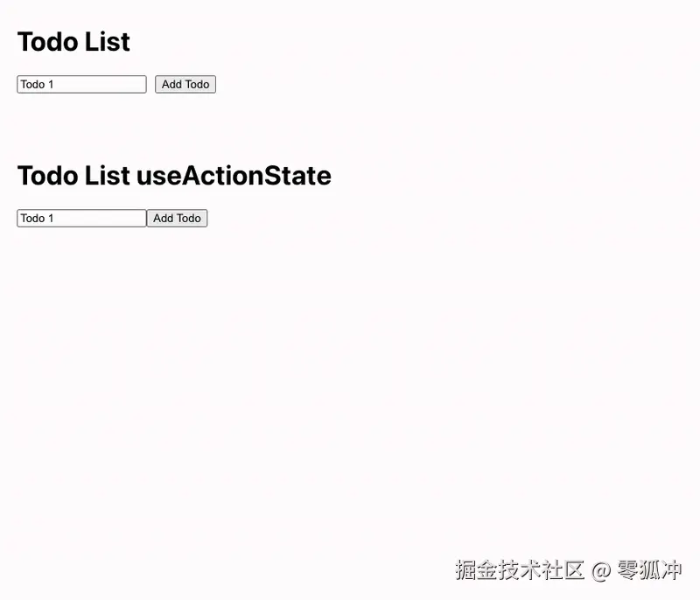Click the Todo List heading

73,41
